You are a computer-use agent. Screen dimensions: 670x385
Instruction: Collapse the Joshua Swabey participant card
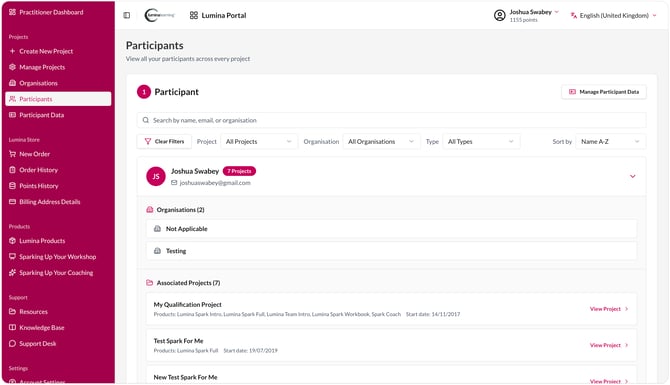(x=632, y=176)
